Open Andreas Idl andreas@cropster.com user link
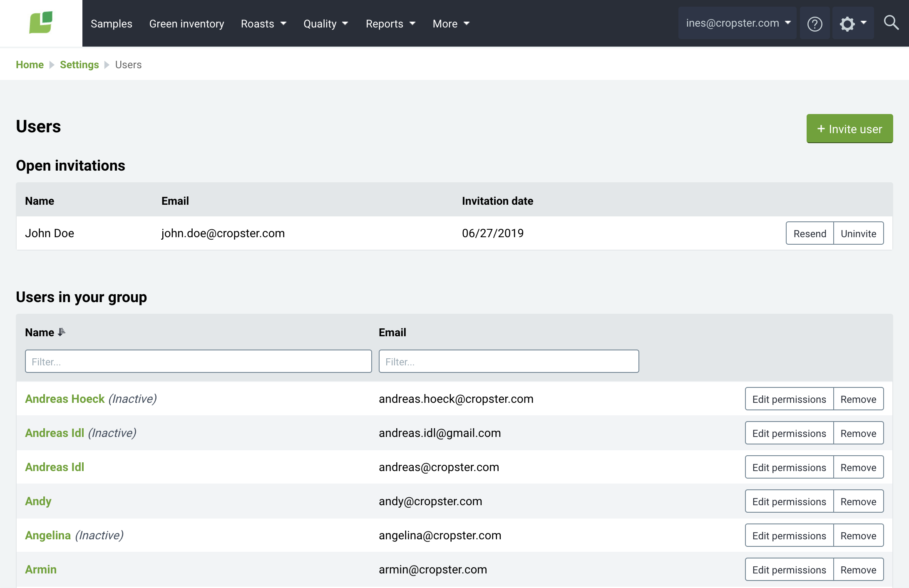The image size is (909, 588). [x=55, y=467]
